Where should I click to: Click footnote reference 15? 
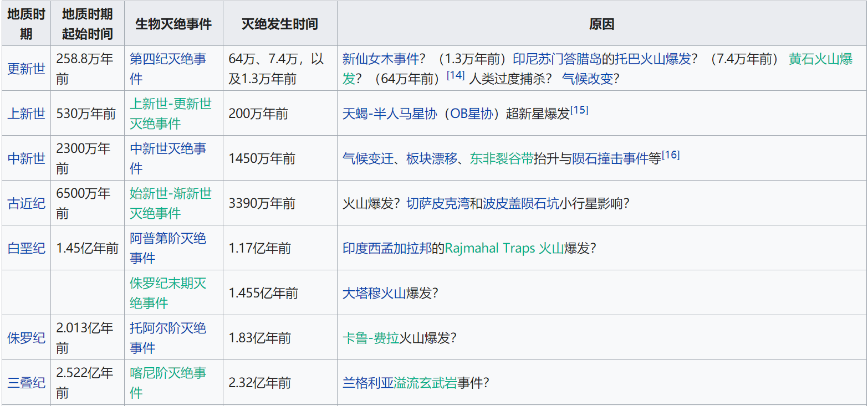579,110
